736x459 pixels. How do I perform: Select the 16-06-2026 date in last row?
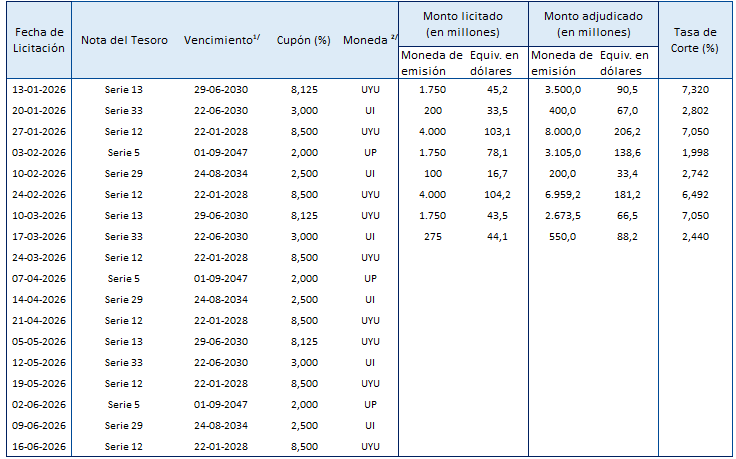point(39,446)
